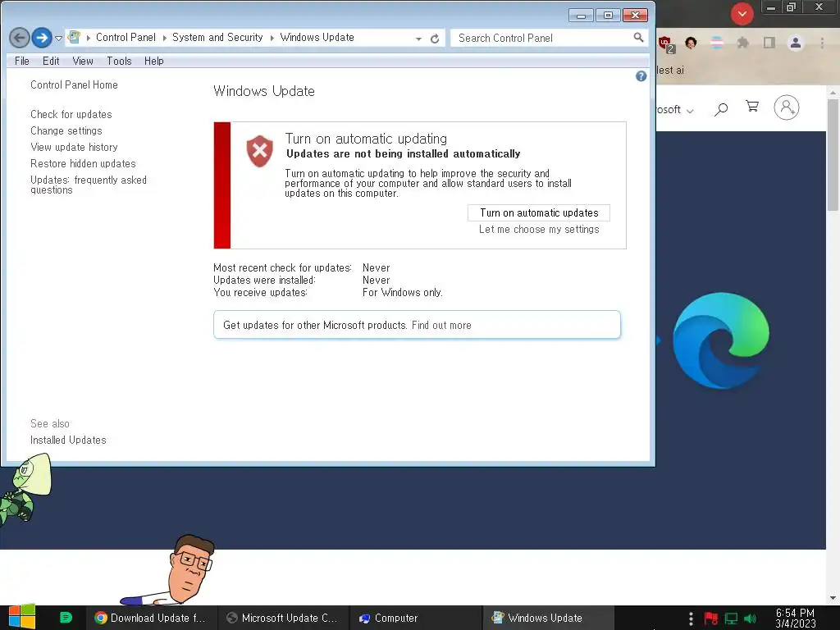Click Let me choose my settings

tap(539, 230)
